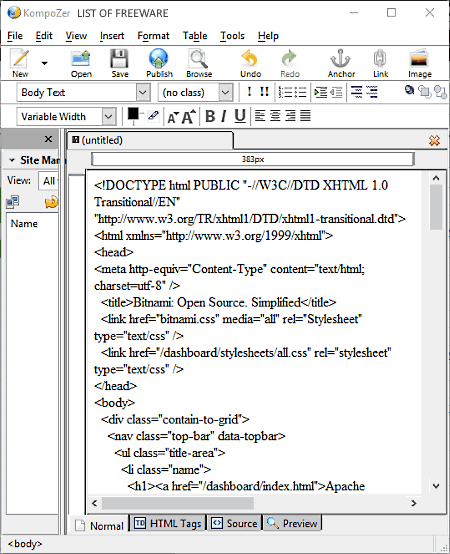Switch to the Preview tab

coord(292,523)
